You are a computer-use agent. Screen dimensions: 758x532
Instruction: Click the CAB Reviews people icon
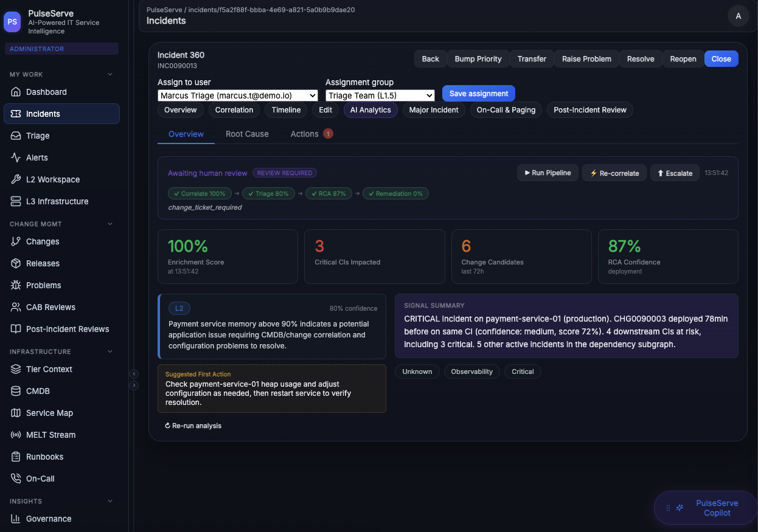(16, 307)
